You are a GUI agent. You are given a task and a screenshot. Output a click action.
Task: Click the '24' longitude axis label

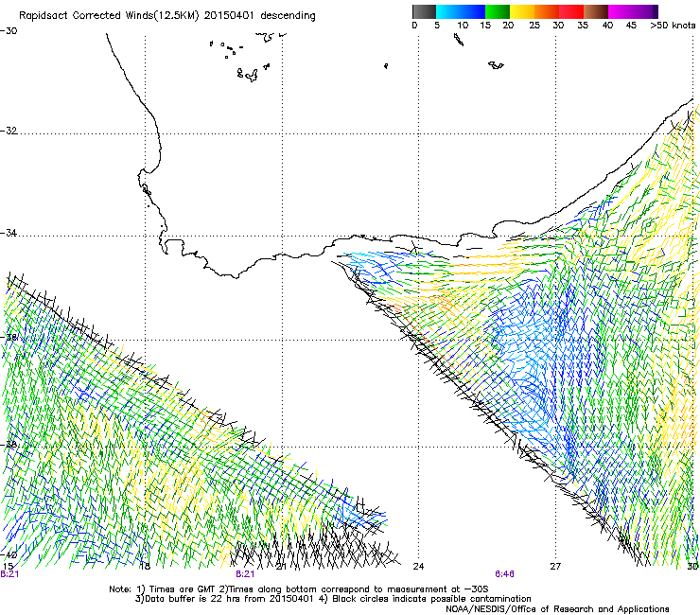(x=418, y=567)
